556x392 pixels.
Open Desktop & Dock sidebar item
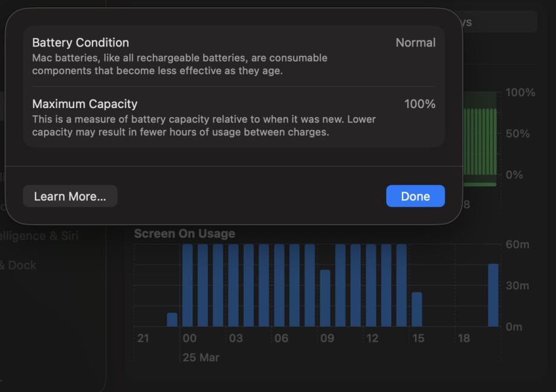tap(18, 265)
